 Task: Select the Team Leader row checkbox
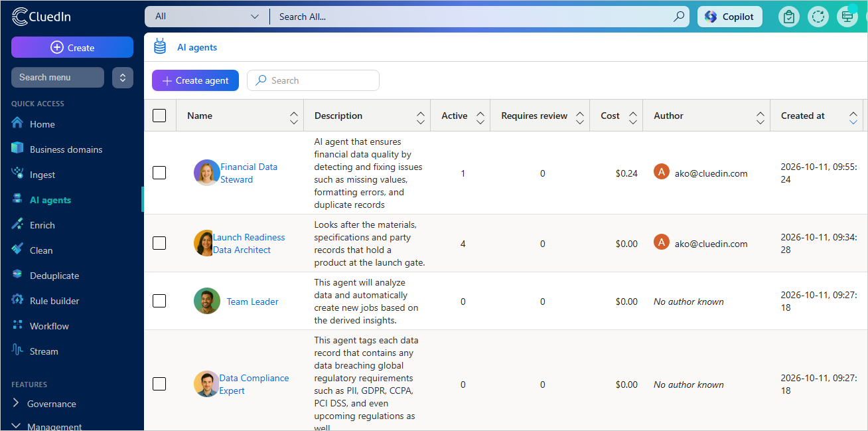159,301
